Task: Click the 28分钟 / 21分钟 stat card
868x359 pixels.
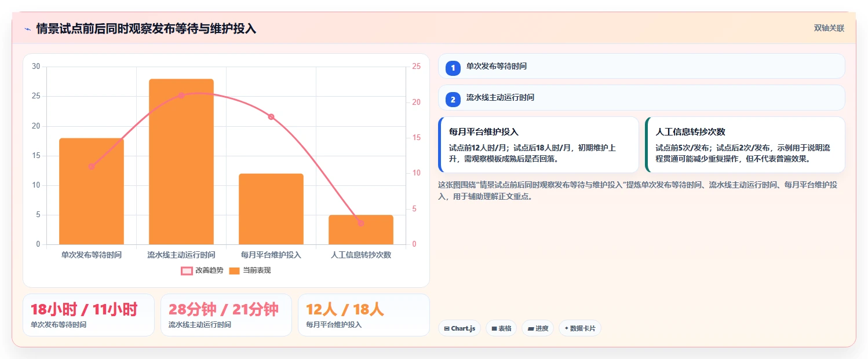Action: click(x=226, y=315)
